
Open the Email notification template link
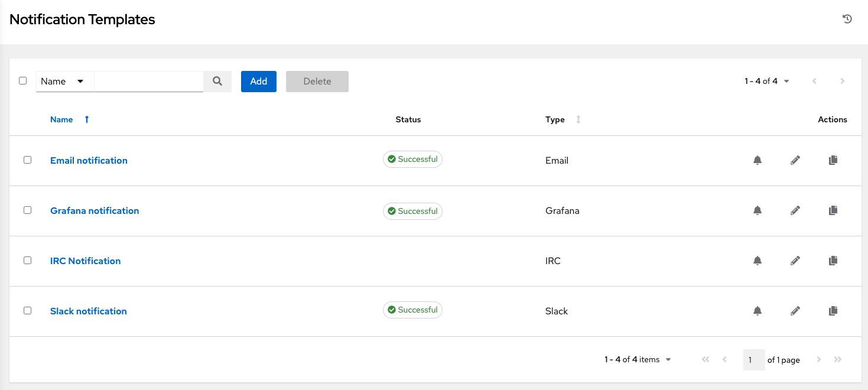(x=89, y=160)
